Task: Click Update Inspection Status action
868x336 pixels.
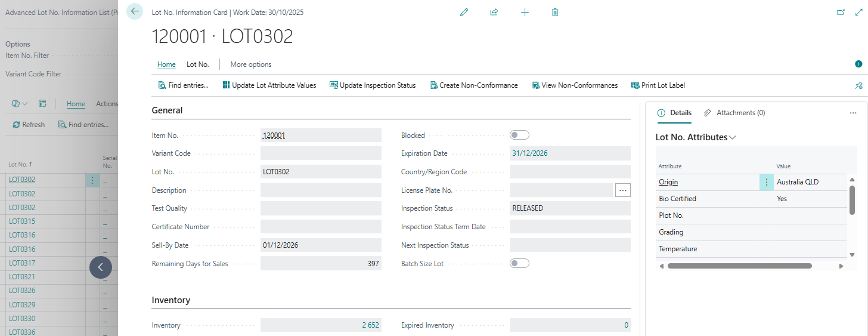Action: tap(372, 85)
